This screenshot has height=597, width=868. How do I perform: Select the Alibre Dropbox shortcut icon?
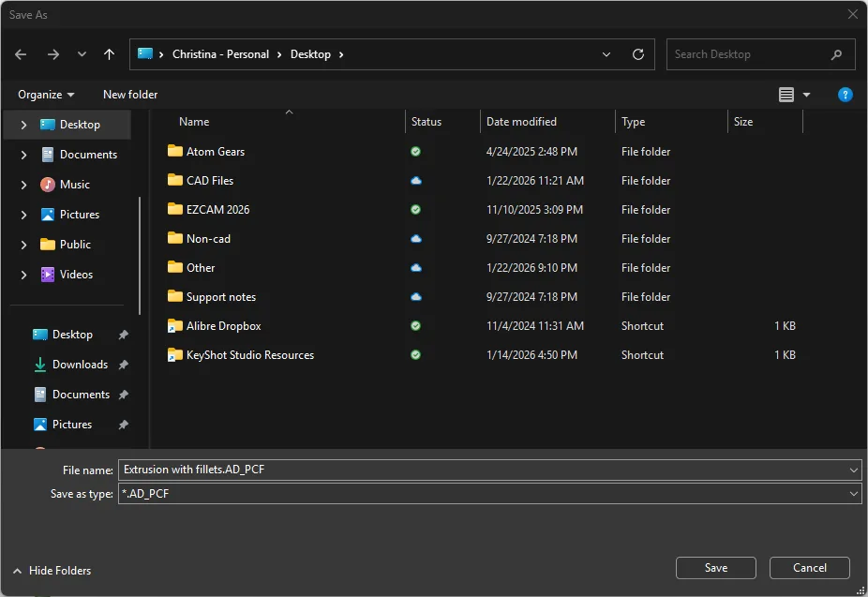coord(175,326)
